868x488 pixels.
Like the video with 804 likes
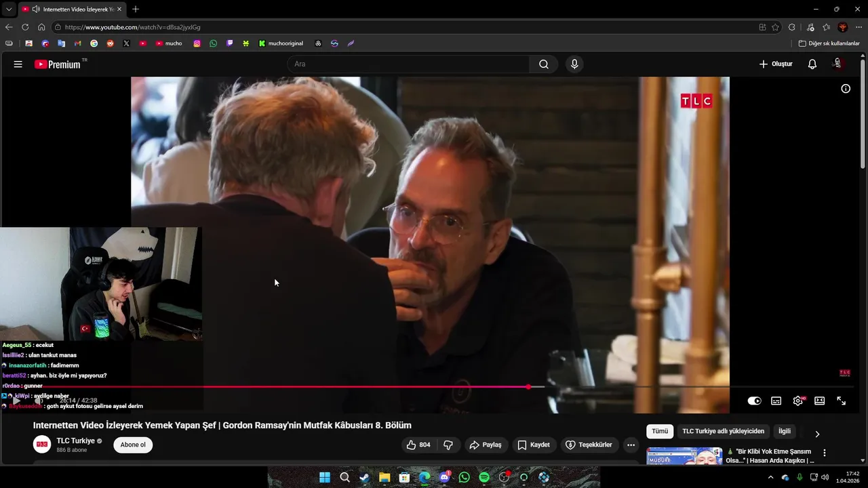pos(418,445)
